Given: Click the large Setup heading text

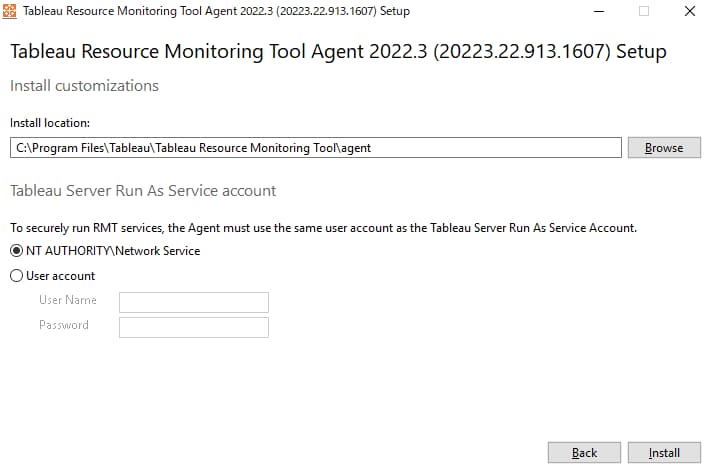Looking at the screenshot, I should pos(338,51).
